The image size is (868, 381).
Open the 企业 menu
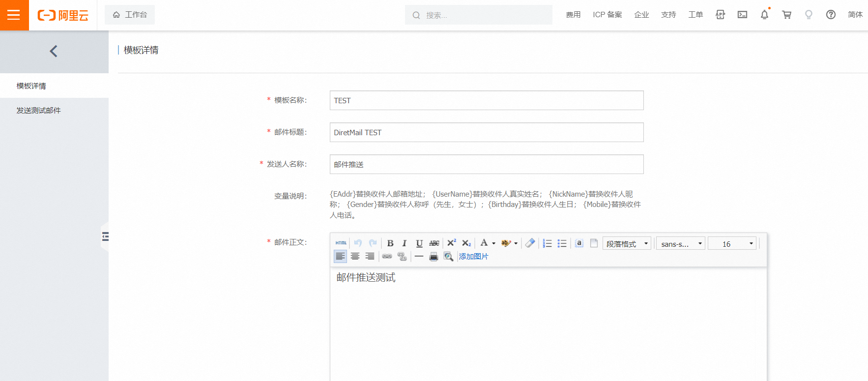[x=641, y=15]
